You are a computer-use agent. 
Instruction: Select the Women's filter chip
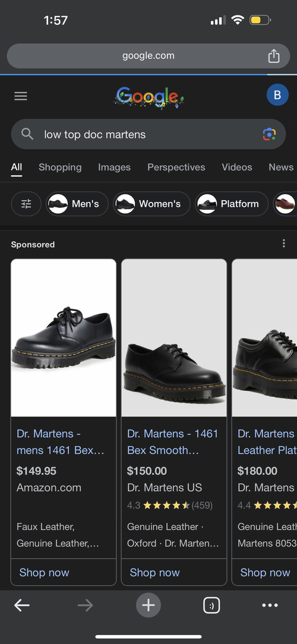coord(151,204)
